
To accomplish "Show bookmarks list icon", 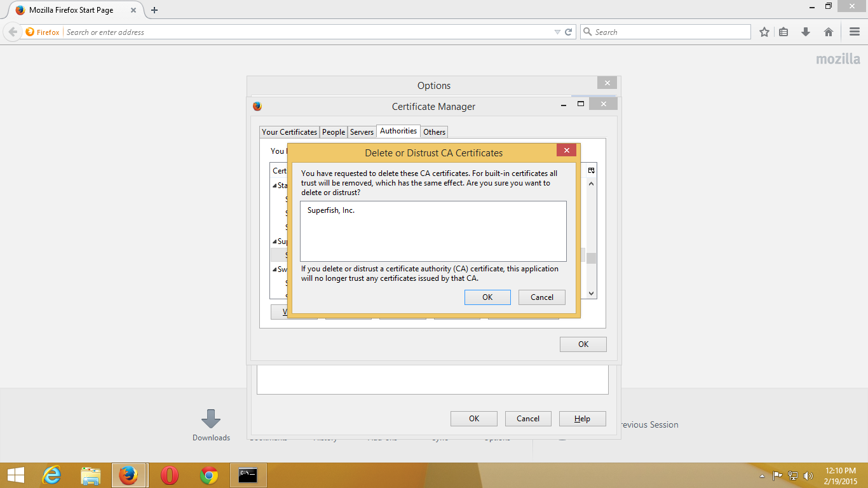I will pos(783,32).
